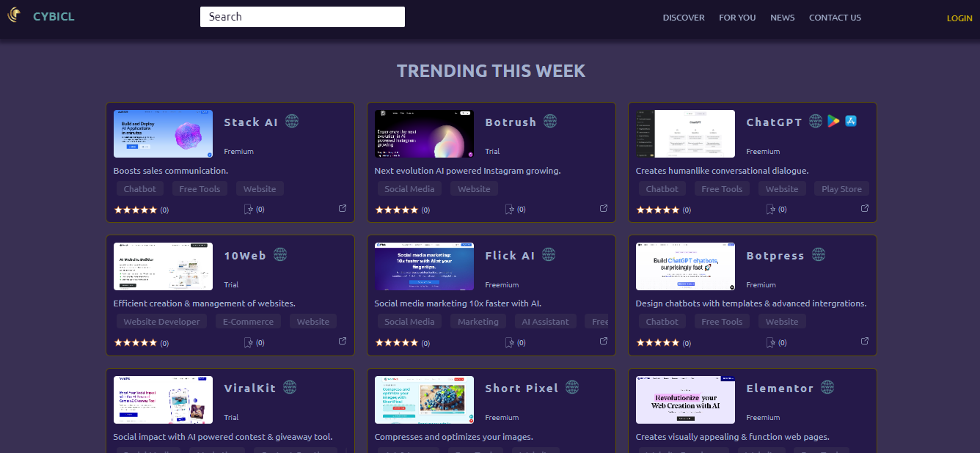This screenshot has height=453, width=980.
Task: Select the Free Tools tag on Stack AI
Action: tap(200, 189)
